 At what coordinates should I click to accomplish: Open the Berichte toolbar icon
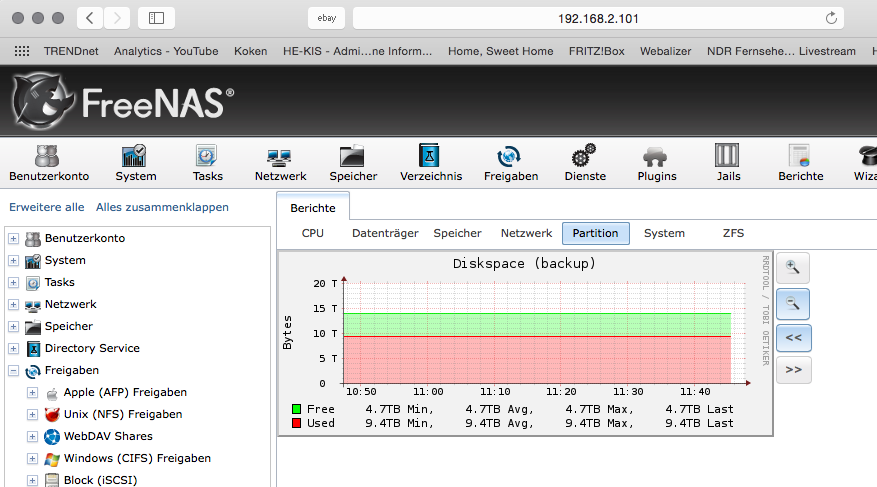pyautogui.click(x=800, y=163)
